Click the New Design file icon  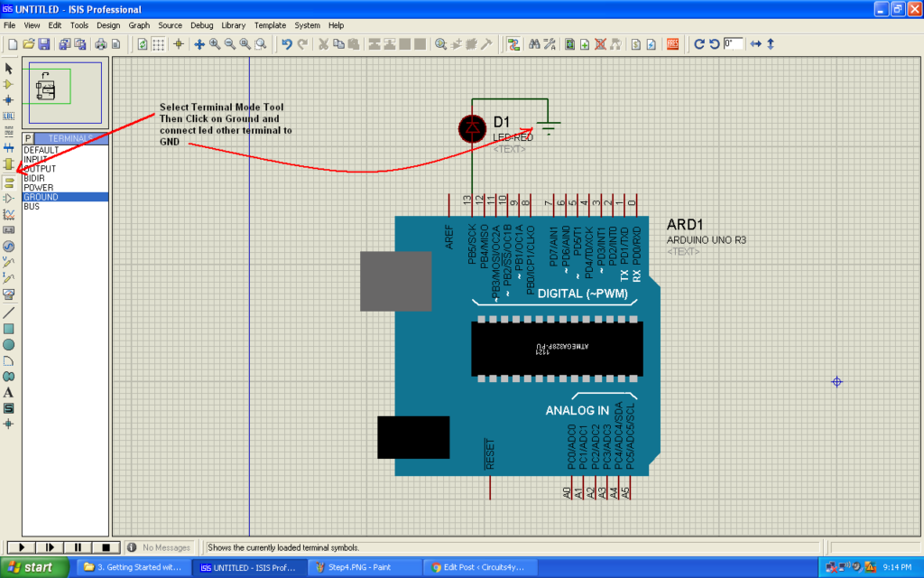click(13, 44)
